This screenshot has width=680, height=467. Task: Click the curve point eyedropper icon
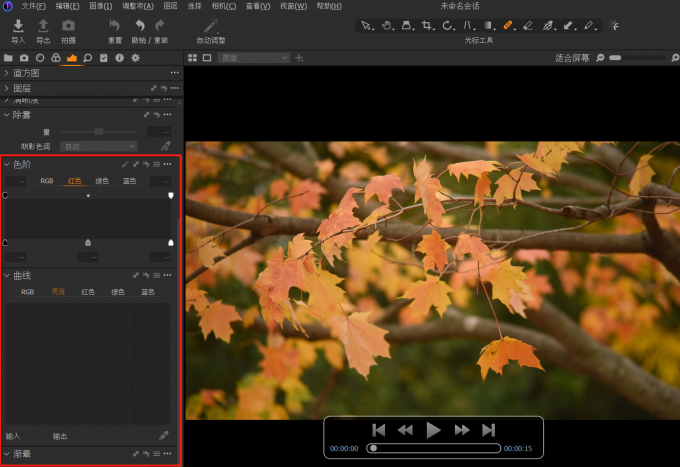(x=164, y=435)
